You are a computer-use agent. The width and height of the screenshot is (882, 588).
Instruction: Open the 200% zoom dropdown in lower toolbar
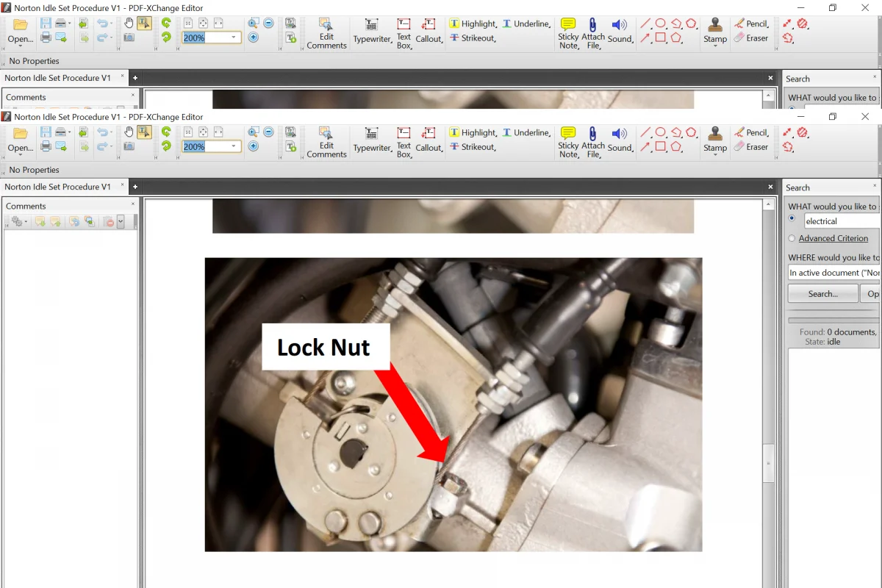tap(234, 147)
